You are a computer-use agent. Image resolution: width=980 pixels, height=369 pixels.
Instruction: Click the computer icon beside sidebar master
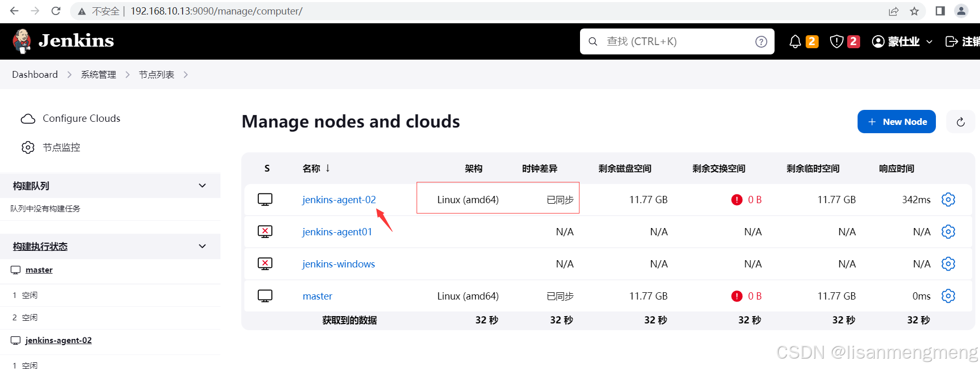[16, 270]
